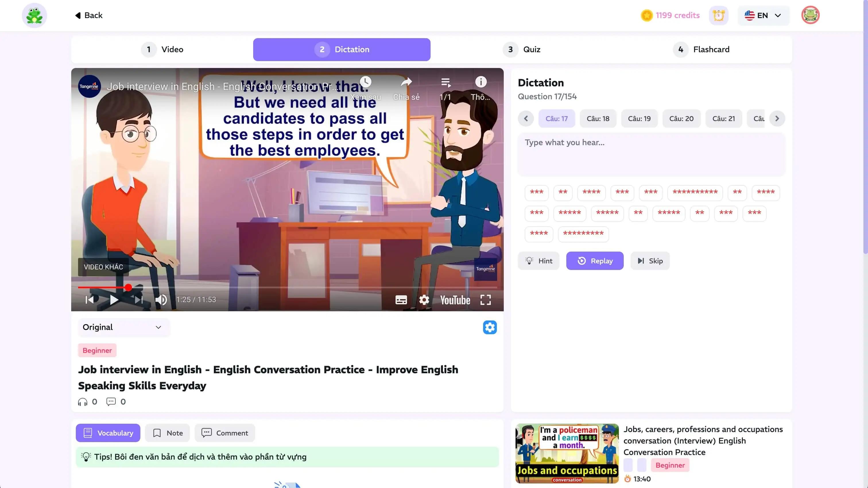Open the frog profile avatar menu
Viewport: 868px width, 488px height.
[x=810, y=15]
